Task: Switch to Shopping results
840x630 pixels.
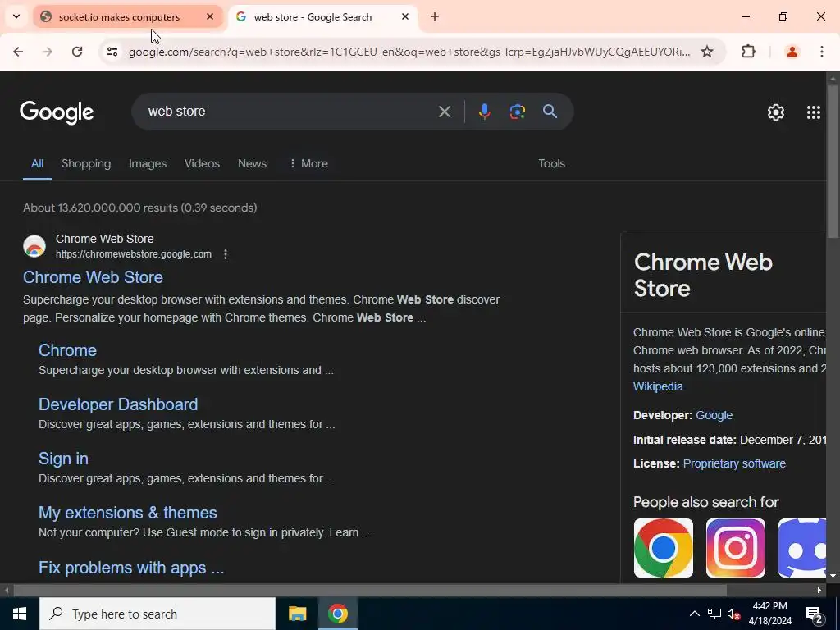Action: [x=86, y=163]
